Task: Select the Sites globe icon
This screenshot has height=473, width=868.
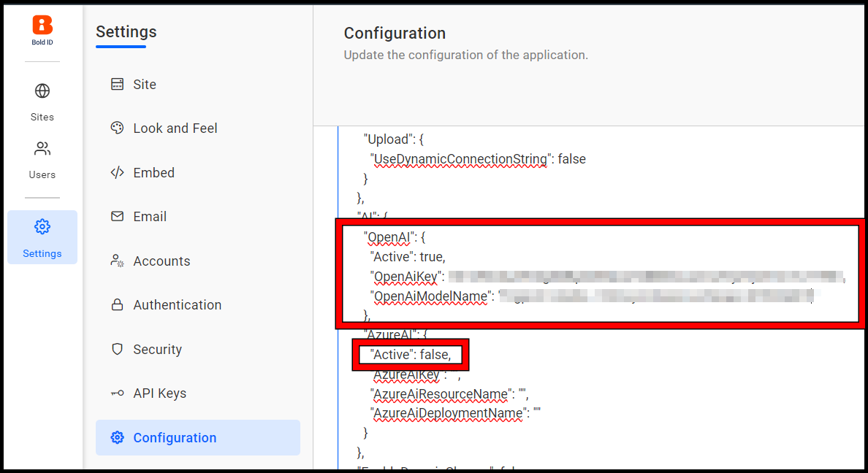Action: coord(42,91)
